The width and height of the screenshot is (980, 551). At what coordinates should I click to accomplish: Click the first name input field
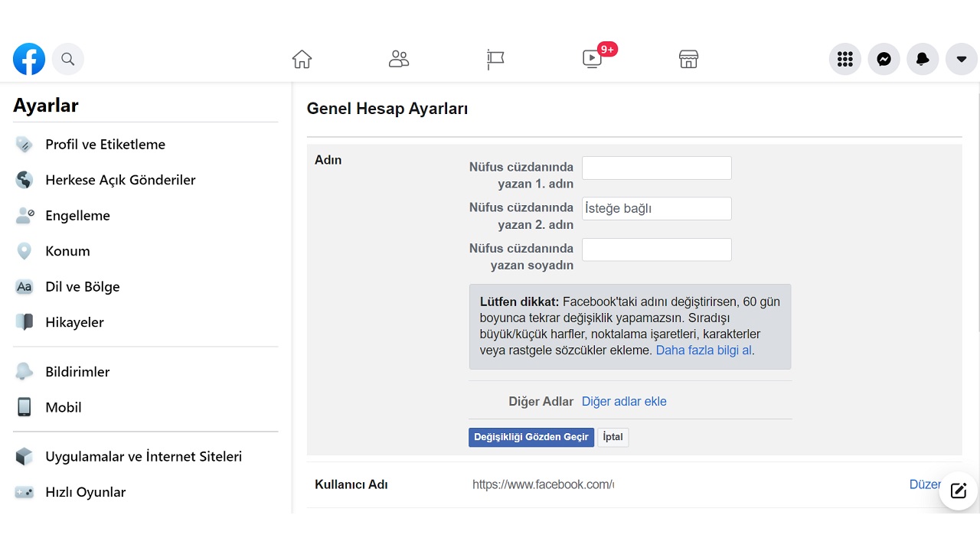click(x=656, y=168)
